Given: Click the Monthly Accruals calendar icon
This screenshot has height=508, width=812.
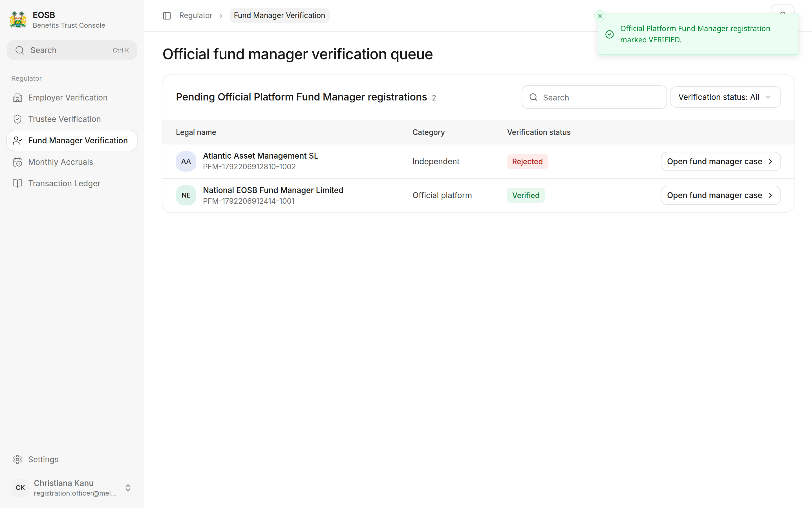Looking at the screenshot, I should [17, 162].
